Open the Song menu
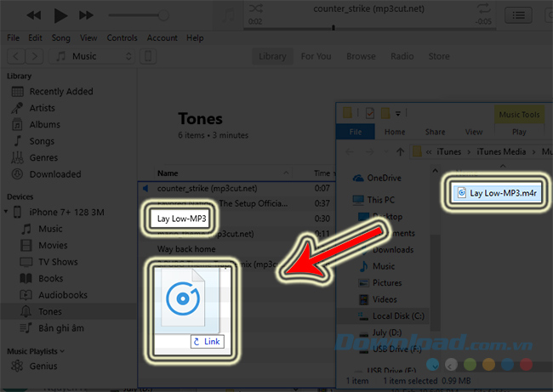553x392 pixels. click(61, 37)
